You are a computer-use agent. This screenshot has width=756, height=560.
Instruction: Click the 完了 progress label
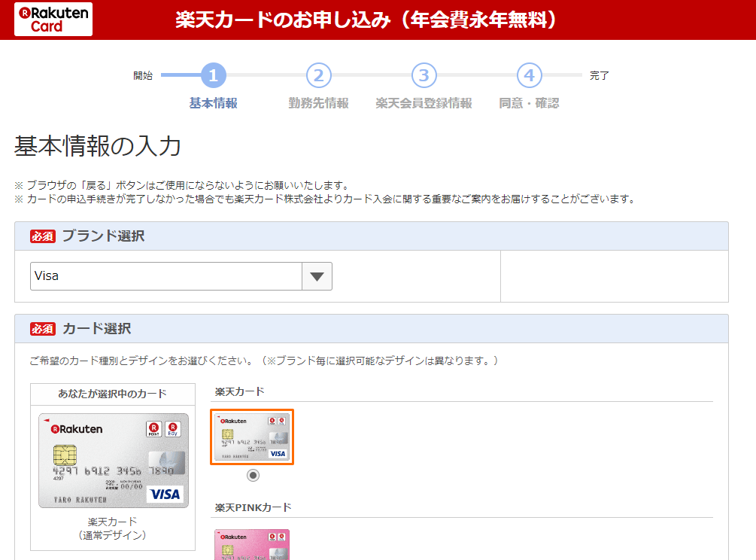point(600,76)
